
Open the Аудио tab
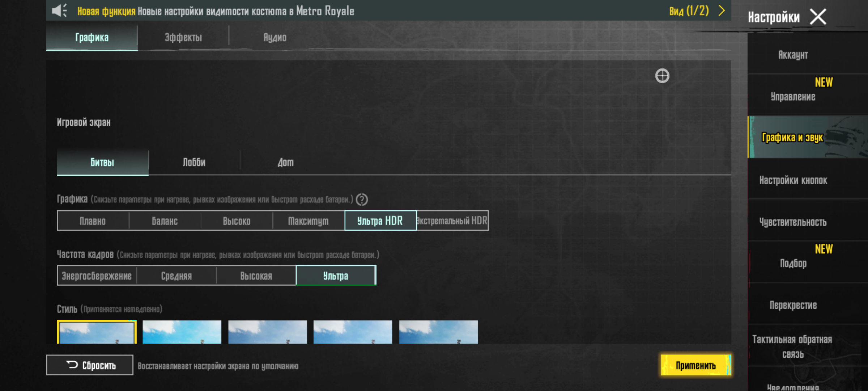tap(275, 38)
